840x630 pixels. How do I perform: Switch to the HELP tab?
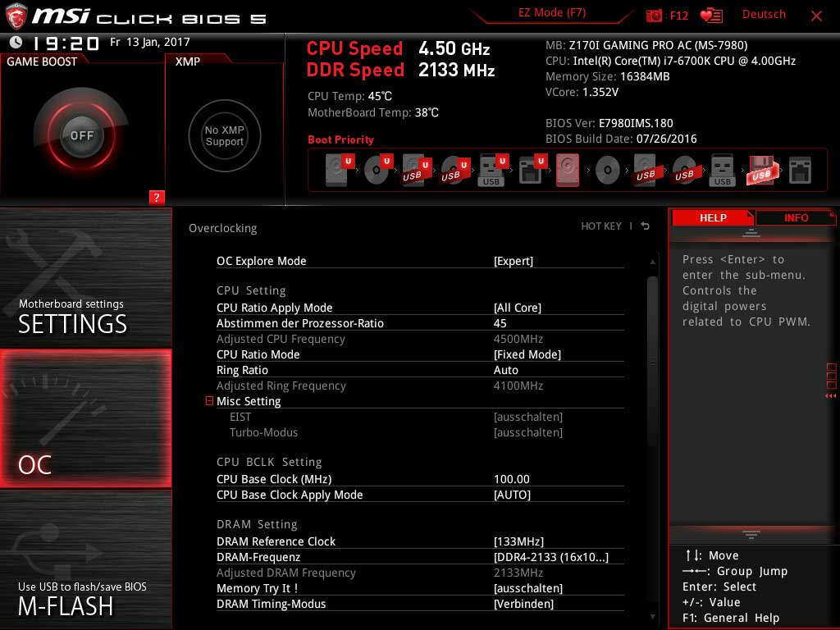tap(713, 217)
